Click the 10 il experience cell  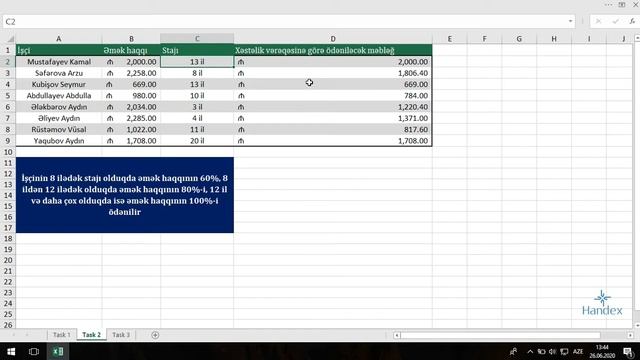[x=197, y=96]
